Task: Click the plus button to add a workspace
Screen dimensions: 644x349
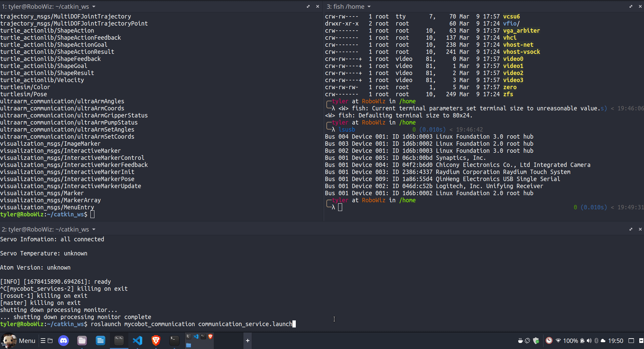Action: [248, 341]
